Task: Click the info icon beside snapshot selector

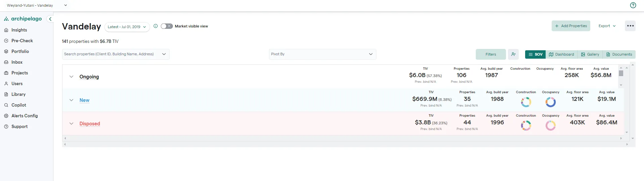Action: click(x=155, y=26)
